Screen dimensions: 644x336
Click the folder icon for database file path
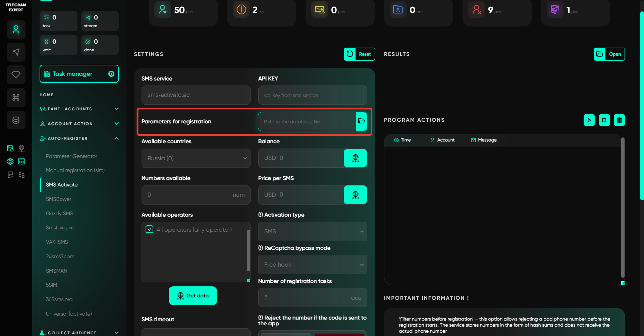(361, 121)
